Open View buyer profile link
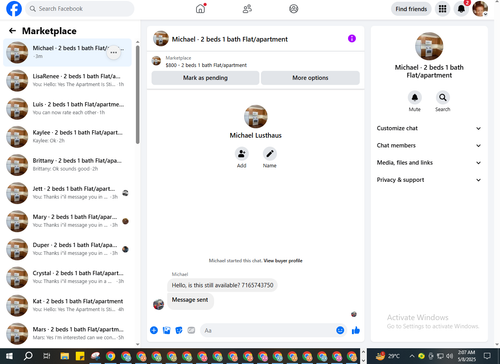This screenshot has height=364, width=500. [283, 261]
